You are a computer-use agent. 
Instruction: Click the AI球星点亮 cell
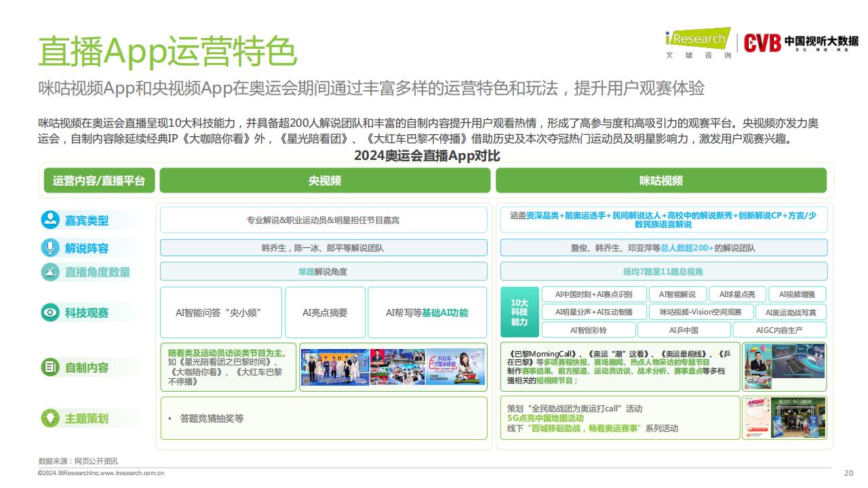pyautogui.click(x=737, y=294)
